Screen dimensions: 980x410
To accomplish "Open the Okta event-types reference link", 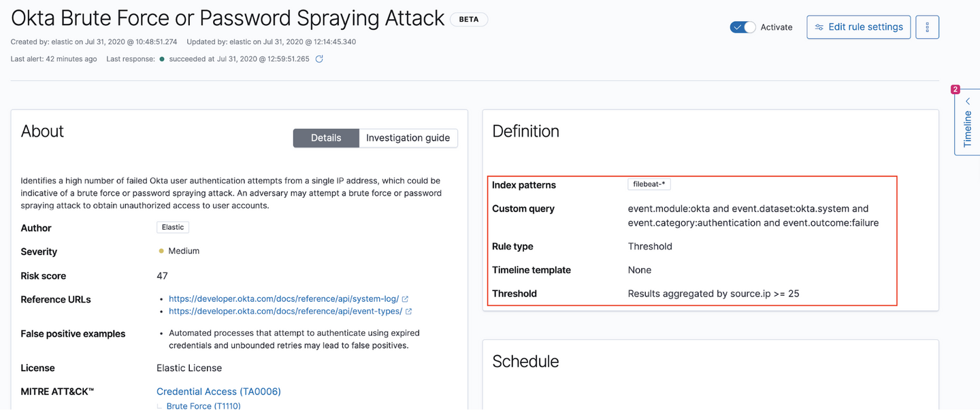I will (x=285, y=311).
